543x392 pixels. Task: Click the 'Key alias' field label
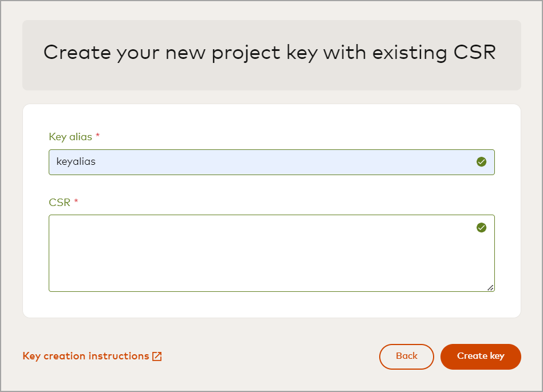tap(70, 137)
